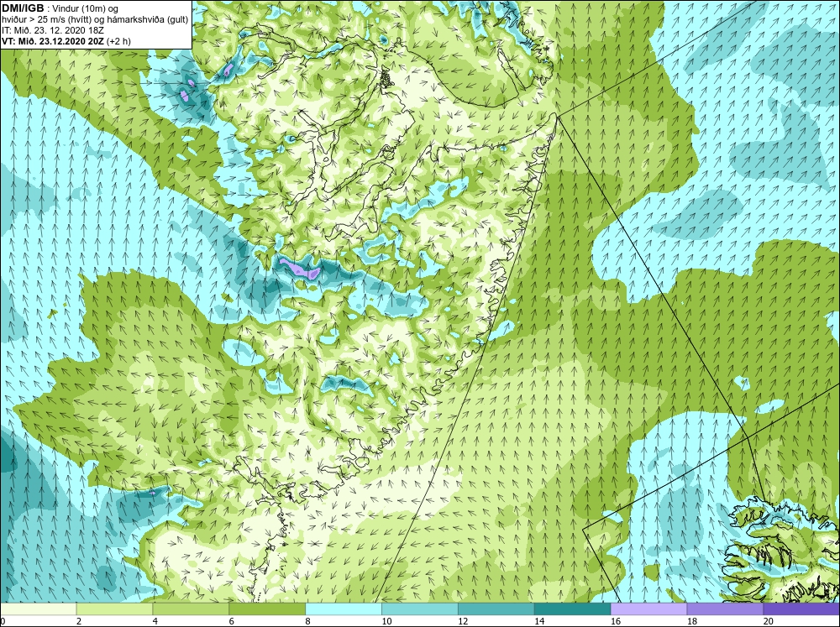Click the 8–10 m/s light cyan legend swatch
This screenshot has height=627, width=840.
point(344,609)
